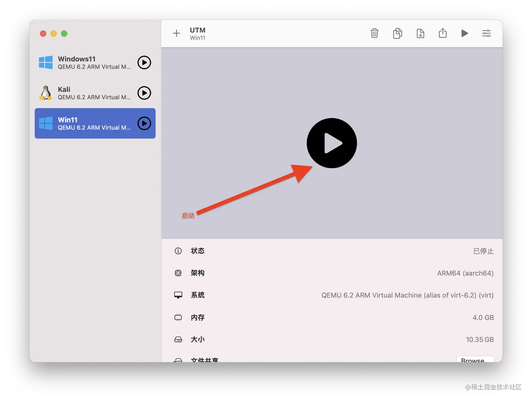Click the 已停止 status value
The width and height of the screenshot is (532, 401).
click(483, 251)
